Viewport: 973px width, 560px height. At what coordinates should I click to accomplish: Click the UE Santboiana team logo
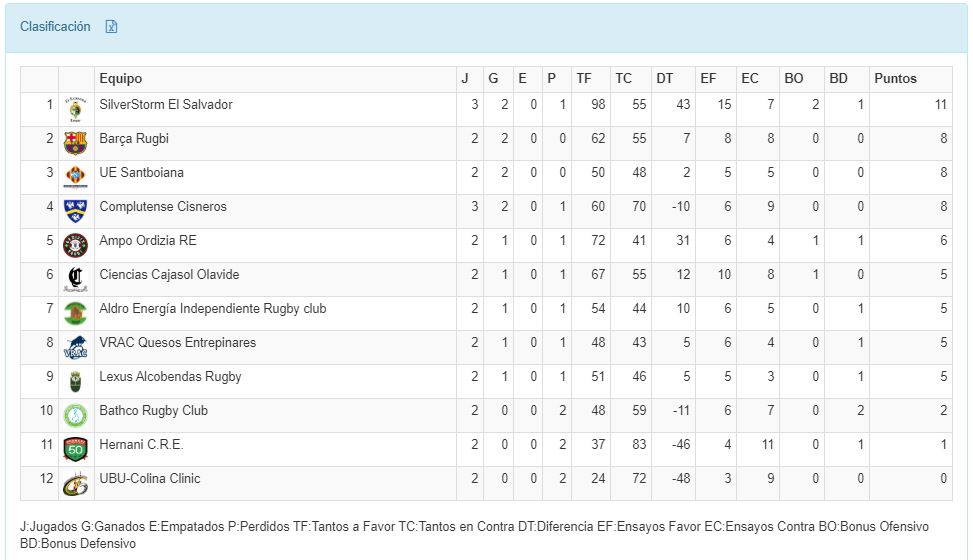pyautogui.click(x=76, y=177)
